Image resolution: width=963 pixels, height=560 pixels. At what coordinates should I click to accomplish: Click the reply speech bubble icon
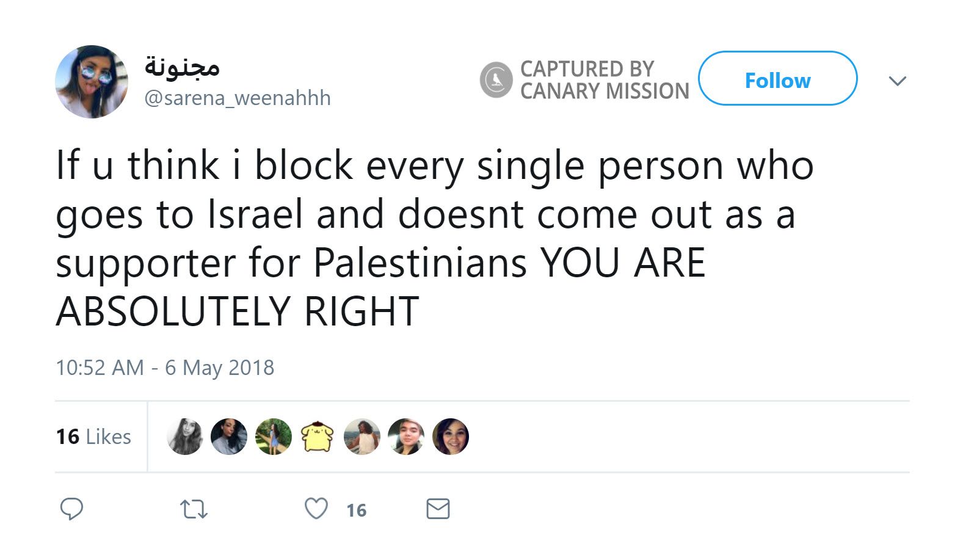(71, 509)
